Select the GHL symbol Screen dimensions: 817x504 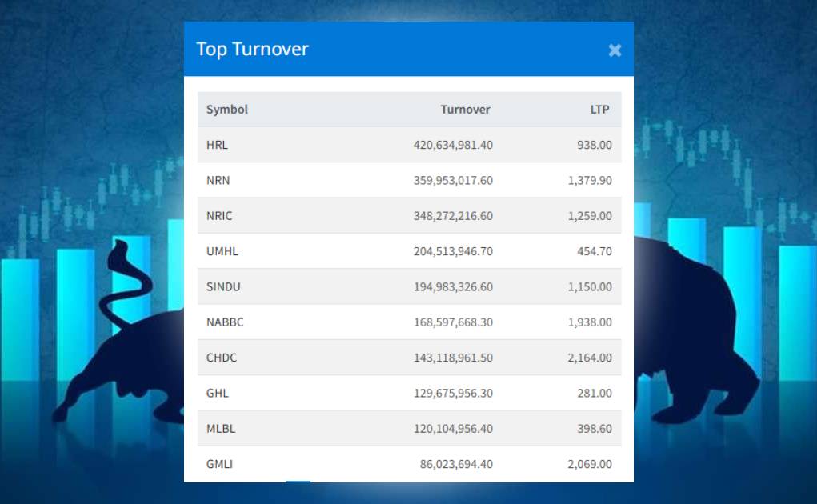click(x=218, y=393)
